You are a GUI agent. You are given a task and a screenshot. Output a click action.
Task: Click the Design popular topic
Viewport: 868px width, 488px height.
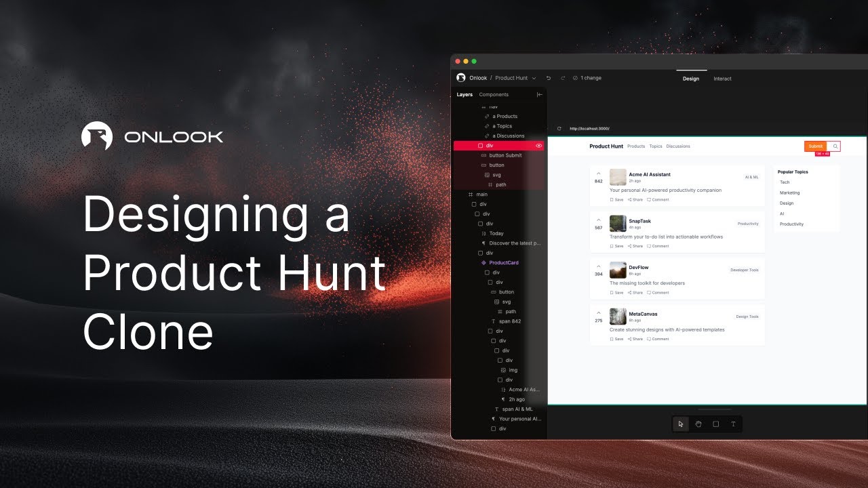pyautogui.click(x=787, y=203)
